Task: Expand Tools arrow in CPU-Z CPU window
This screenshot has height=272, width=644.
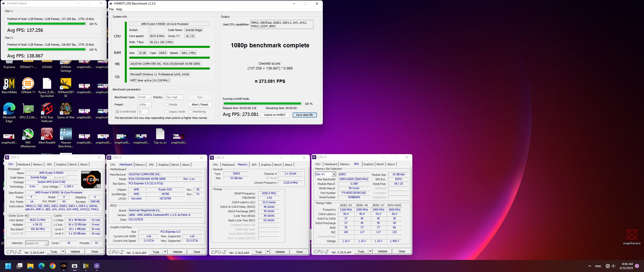Action: (63, 252)
